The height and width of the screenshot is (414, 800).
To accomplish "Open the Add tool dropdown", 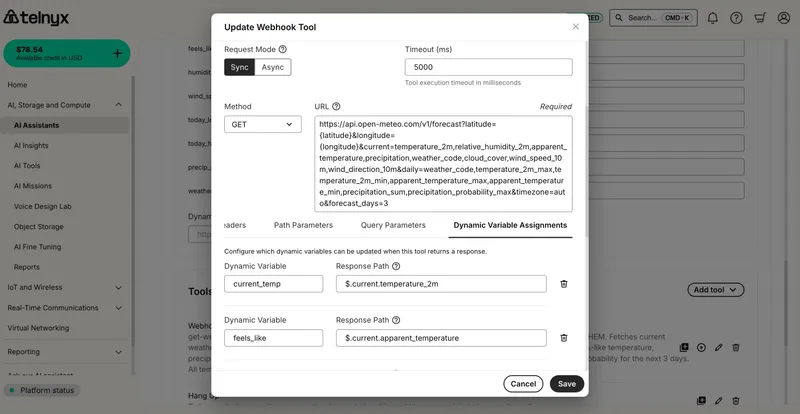I will tap(716, 290).
